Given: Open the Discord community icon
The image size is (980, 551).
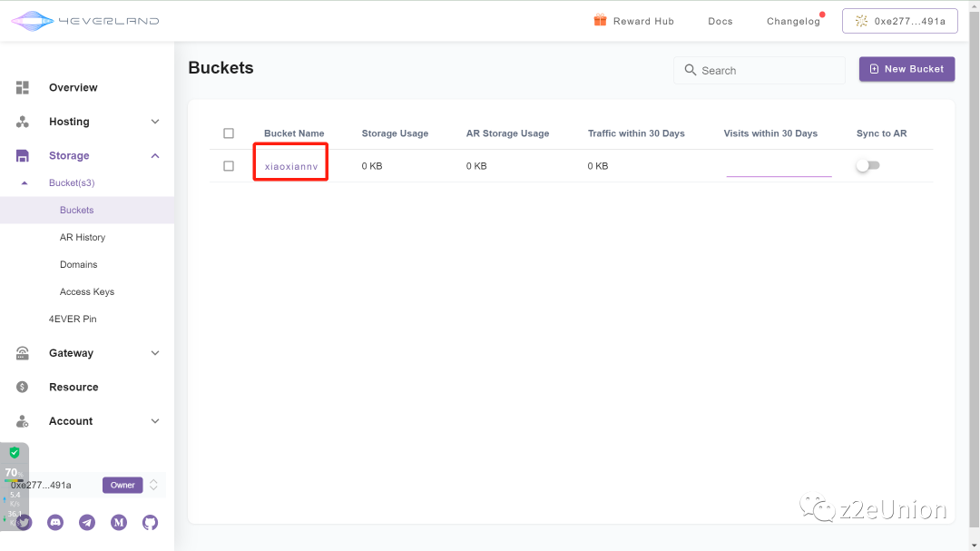Looking at the screenshot, I should (55, 522).
